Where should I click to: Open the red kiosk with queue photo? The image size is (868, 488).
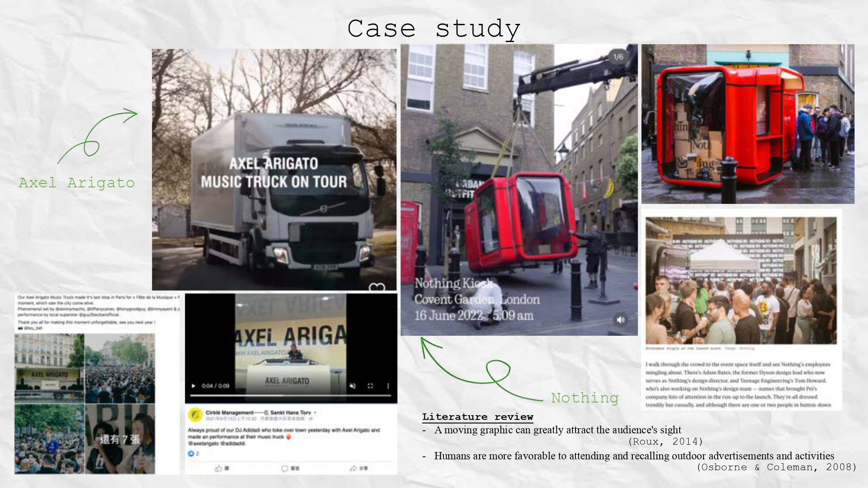click(x=747, y=124)
